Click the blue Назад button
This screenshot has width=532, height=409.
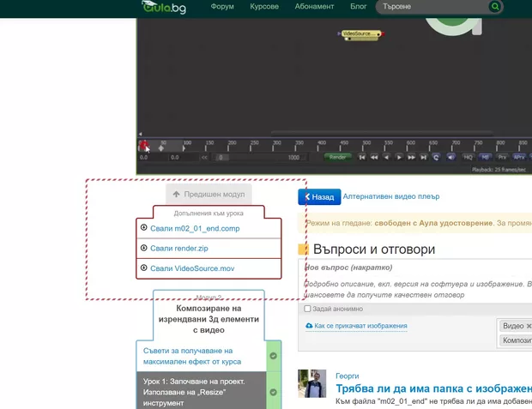coord(319,196)
